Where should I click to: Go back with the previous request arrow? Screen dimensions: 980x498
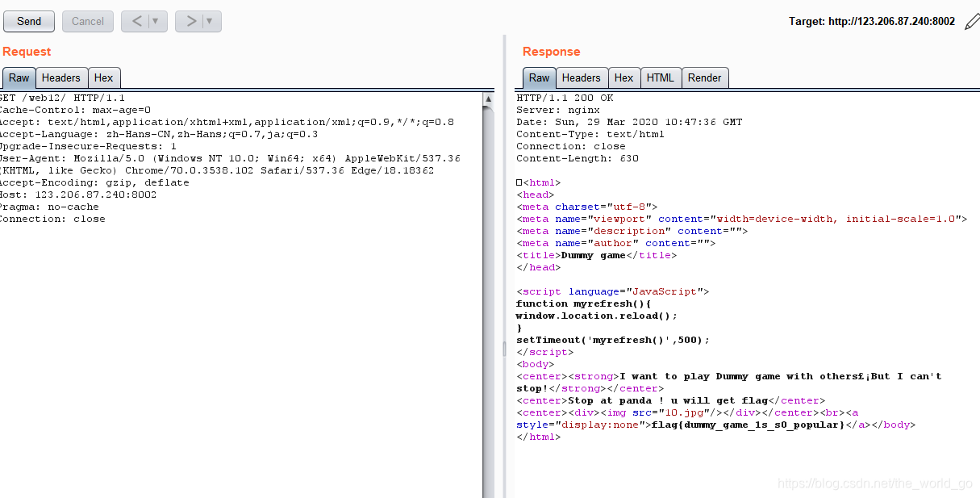point(137,22)
